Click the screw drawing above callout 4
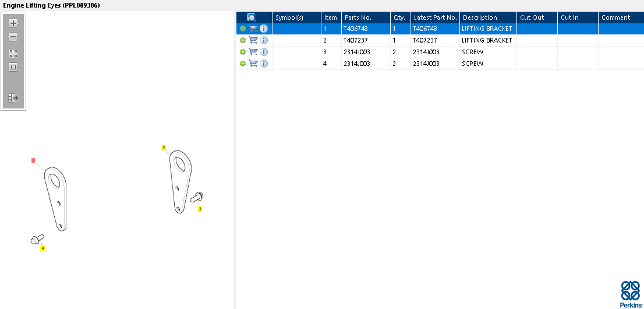 coord(37,239)
